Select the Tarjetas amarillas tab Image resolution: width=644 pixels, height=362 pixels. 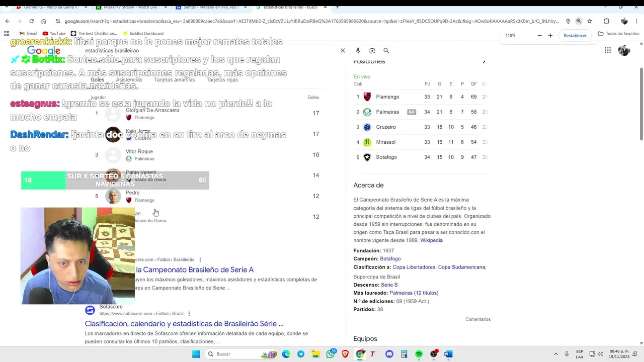point(174,80)
